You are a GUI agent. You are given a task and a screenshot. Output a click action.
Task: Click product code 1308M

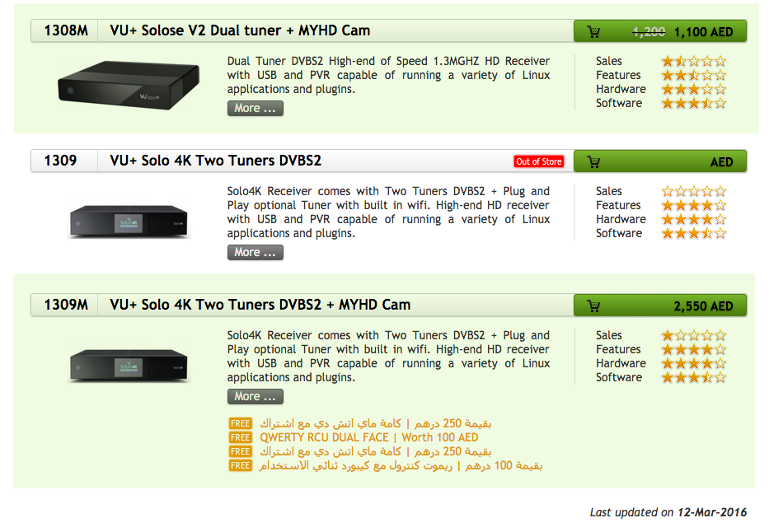[66, 31]
